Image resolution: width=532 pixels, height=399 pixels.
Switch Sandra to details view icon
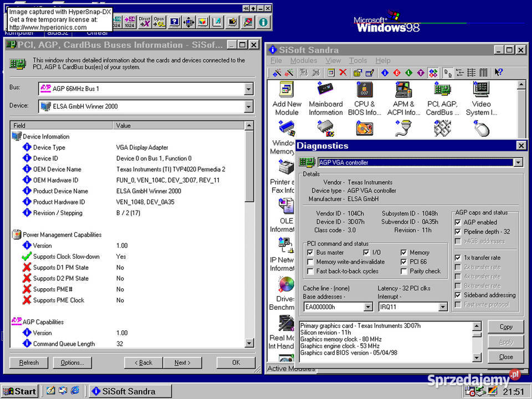(x=483, y=72)
